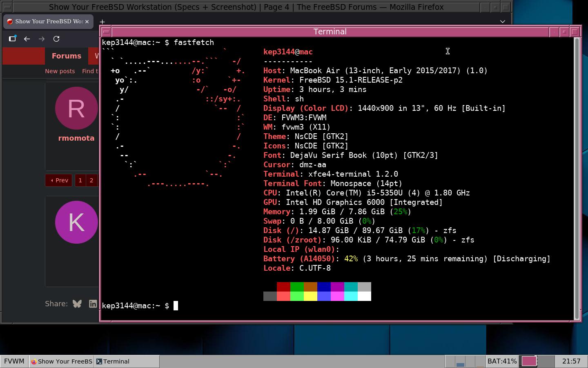Image resolution: width=588 pixels, height=368 pixels.
Task: Go back in Firefox history
Action: (x=27, y=39)
